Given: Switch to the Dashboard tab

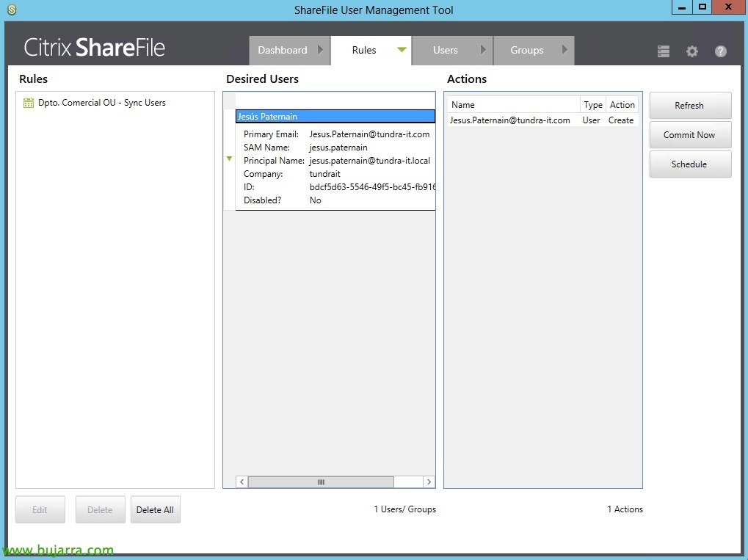Looking at the screenshot, I should tap(283, 51).
